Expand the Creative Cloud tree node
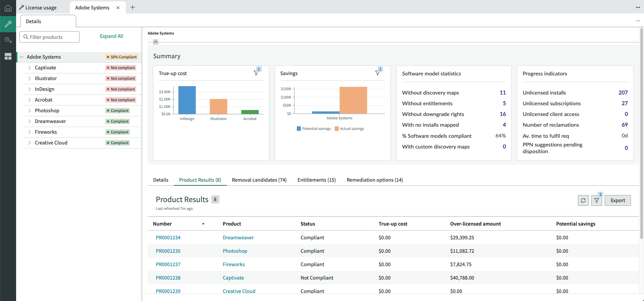644x301 pixels. 30,143
